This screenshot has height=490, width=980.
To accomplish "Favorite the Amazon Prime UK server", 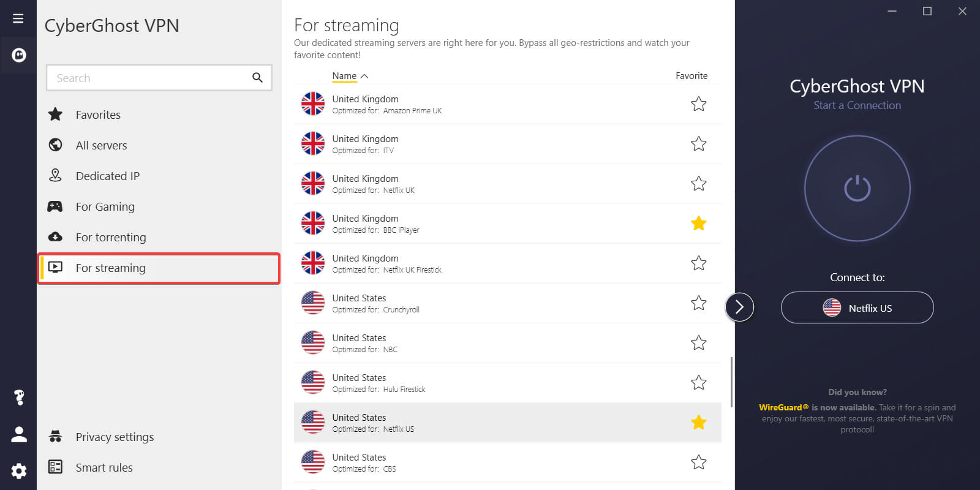I will [x=698, y=104].
